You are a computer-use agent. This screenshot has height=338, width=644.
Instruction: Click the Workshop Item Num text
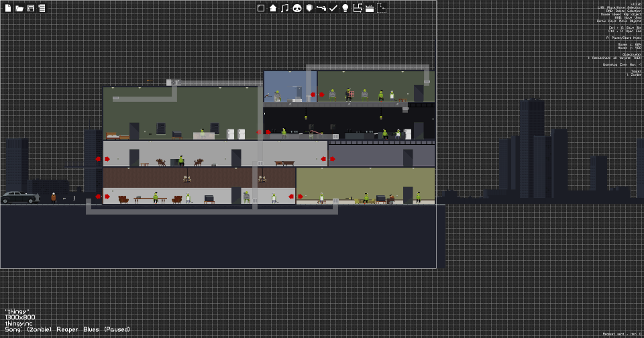pyautogui.click(x=622, y=64)
